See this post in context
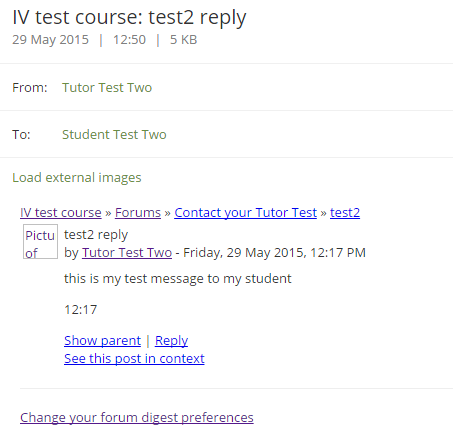 [134, 359]
